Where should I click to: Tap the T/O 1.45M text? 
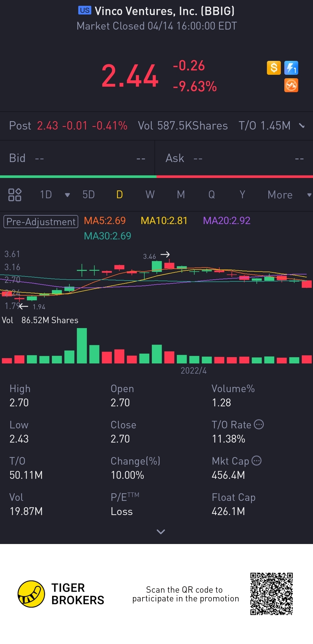coord(265,126)
